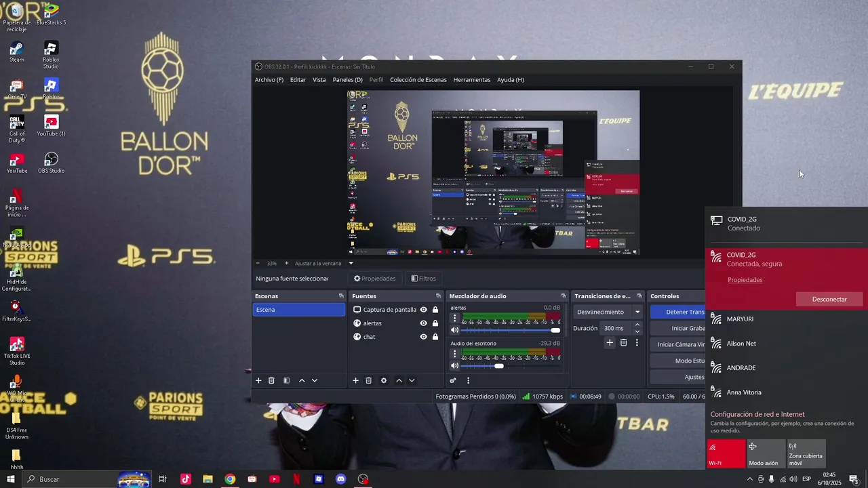Stop streaming with the Detener Transmisión button
This screenshot has height=488, width=868.
pos(677,312)
